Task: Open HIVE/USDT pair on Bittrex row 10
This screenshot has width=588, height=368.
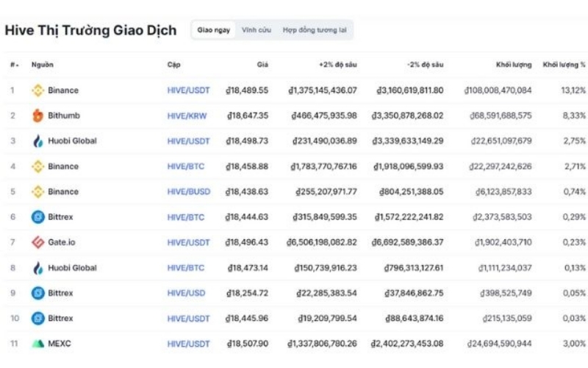Action: click(189, 319)
